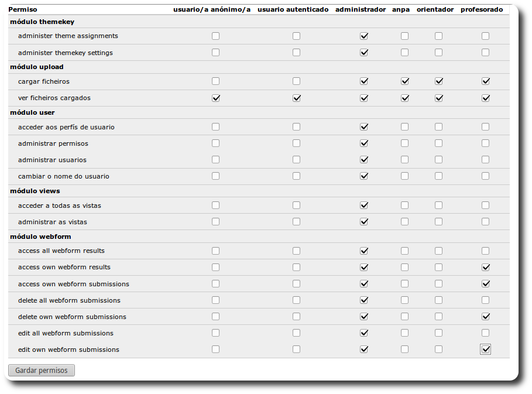Uncheck 'edit own webform submissions' for profesorado
Viewport: 532px width, 394px height.
click(x=485, y=349)
